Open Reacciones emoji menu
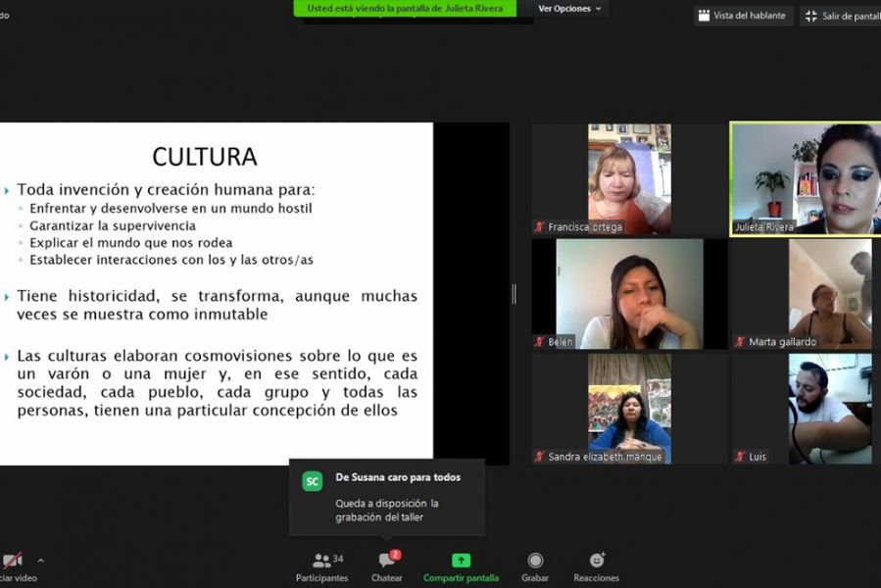Screen dimensions: 881x588 click(596, 567)
